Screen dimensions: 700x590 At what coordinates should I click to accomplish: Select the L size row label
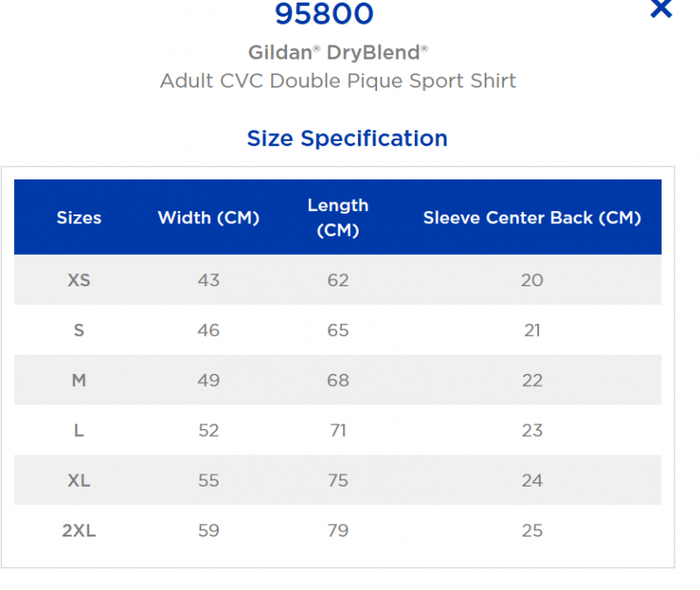click(79, 431)
